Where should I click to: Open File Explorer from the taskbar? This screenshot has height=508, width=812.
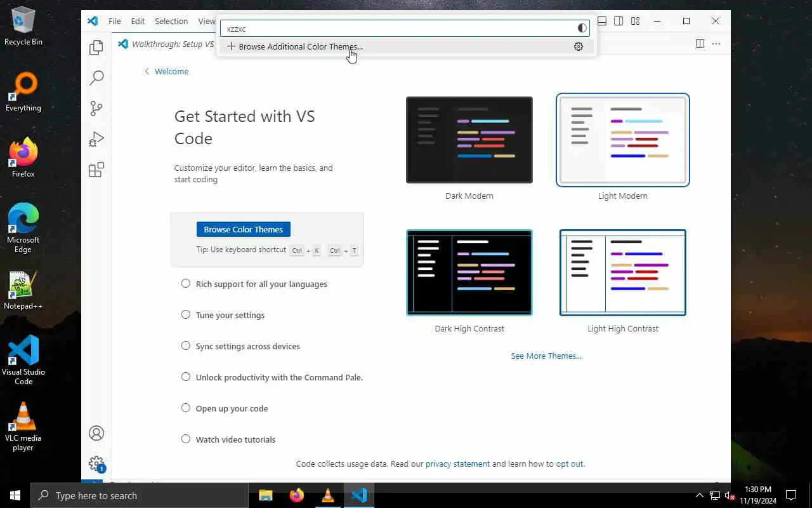(265, 495)
